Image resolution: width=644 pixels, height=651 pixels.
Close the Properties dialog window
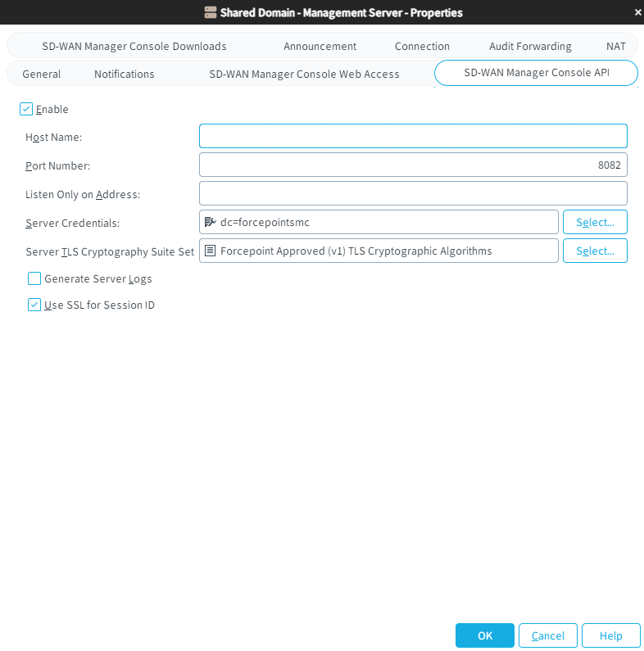637,12
